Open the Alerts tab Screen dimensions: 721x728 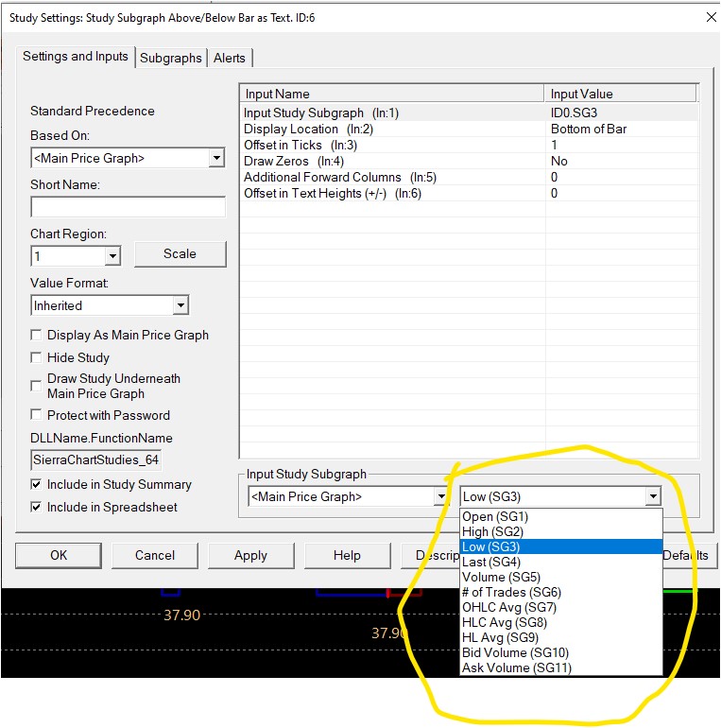pyautogui.click(x=230, y=58)
